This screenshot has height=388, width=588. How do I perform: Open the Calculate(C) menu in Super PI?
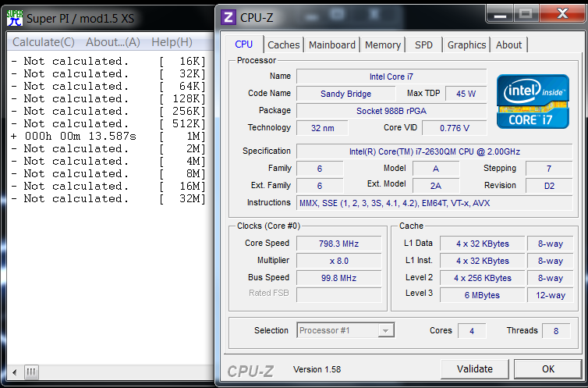44,42
